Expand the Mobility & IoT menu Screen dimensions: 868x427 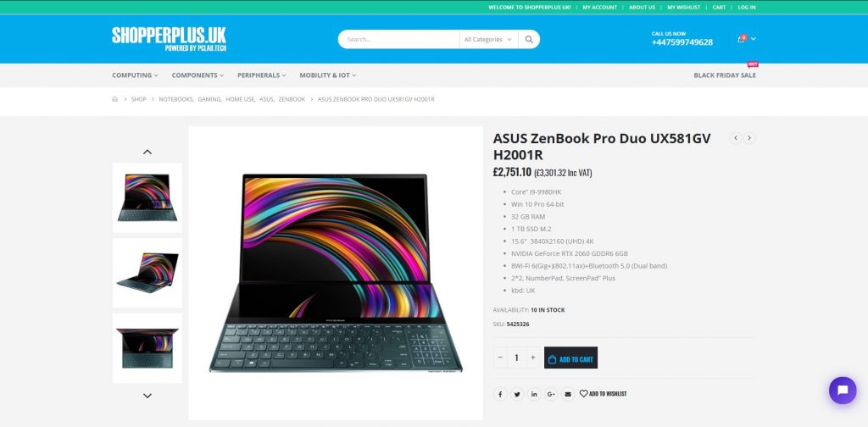[328, 75]
